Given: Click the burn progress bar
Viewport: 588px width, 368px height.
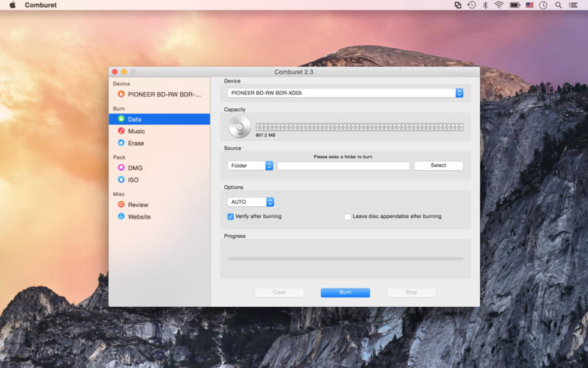Looking at the screenshot, I should pyautogui.click(x=345, y=258).
